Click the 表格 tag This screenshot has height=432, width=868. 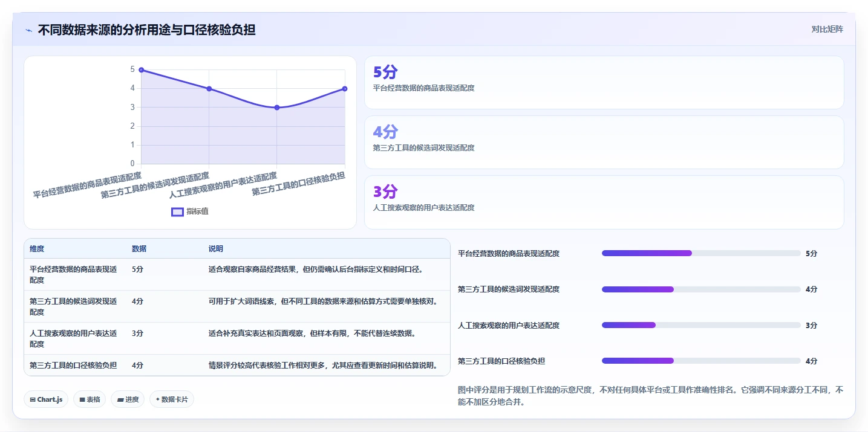[x=90, y=399]
